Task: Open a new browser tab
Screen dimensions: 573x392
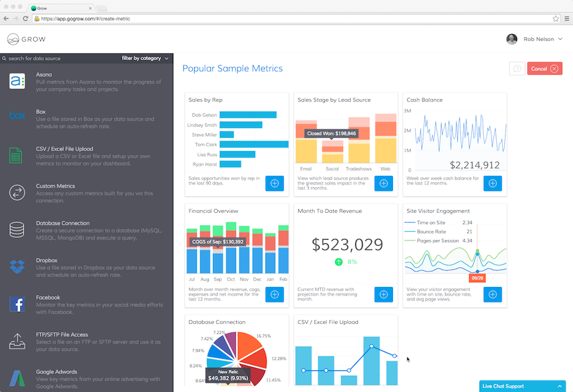Action: pos(102,8)
